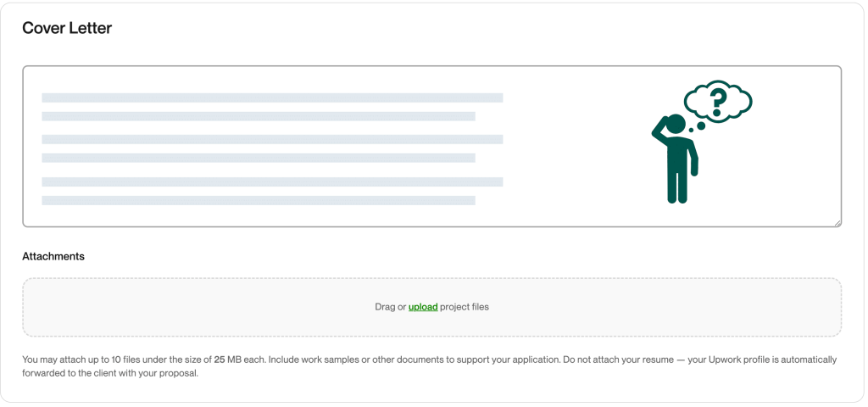Click the "Drag or" text in drop zone
Image resolution: width=868 pixels, height=407 pixels.
390,307
